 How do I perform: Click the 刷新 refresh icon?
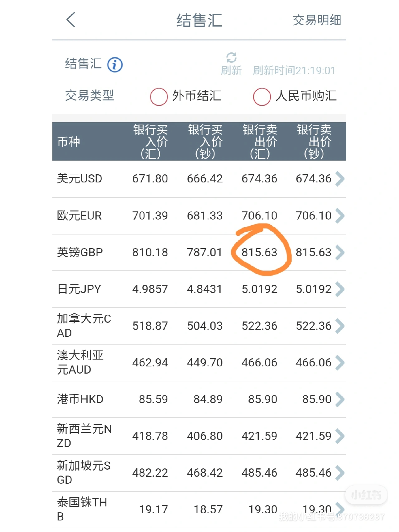tap(231, 57)
